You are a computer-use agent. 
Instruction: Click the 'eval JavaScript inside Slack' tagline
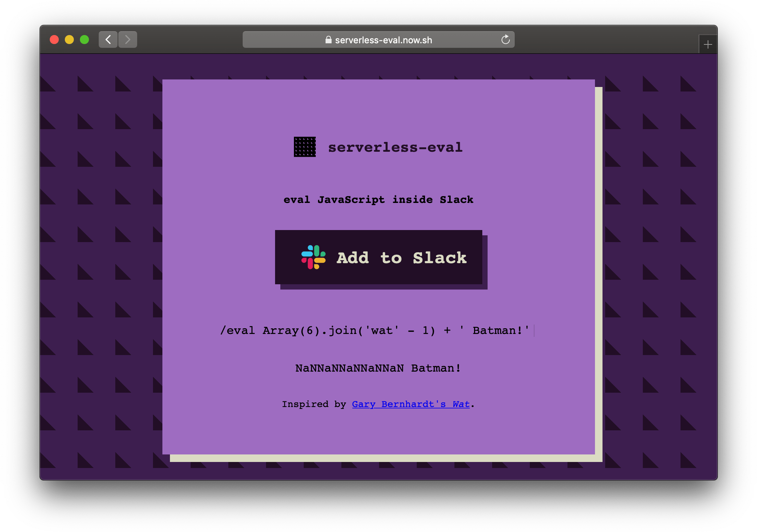(378, 200)
